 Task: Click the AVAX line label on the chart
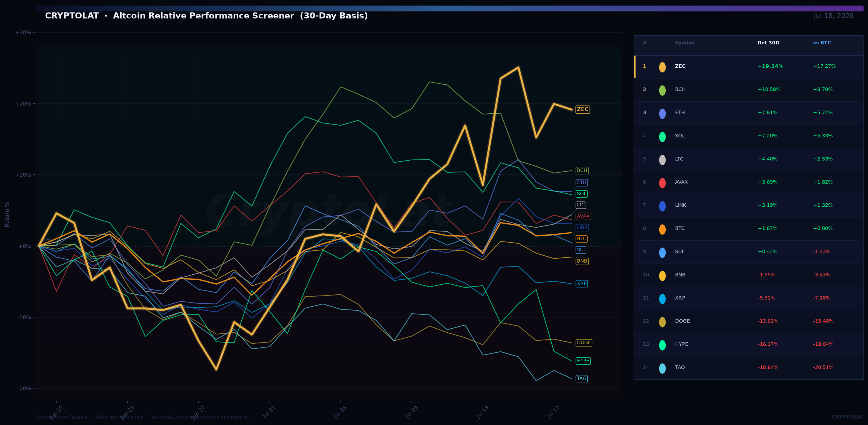click(583, 216)
